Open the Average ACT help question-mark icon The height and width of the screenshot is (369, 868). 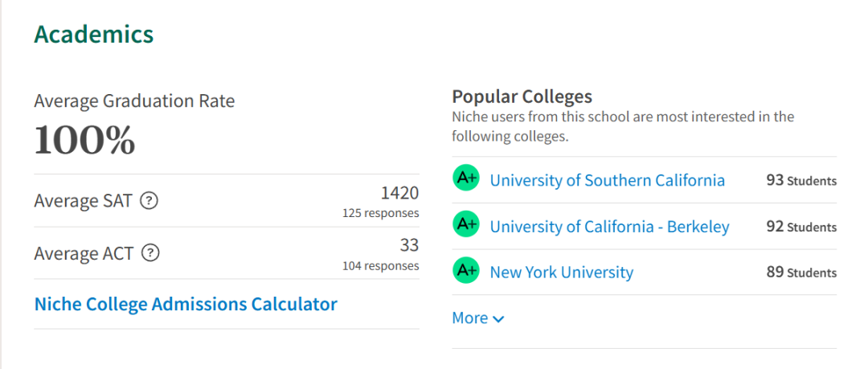(x=150, y=253)
